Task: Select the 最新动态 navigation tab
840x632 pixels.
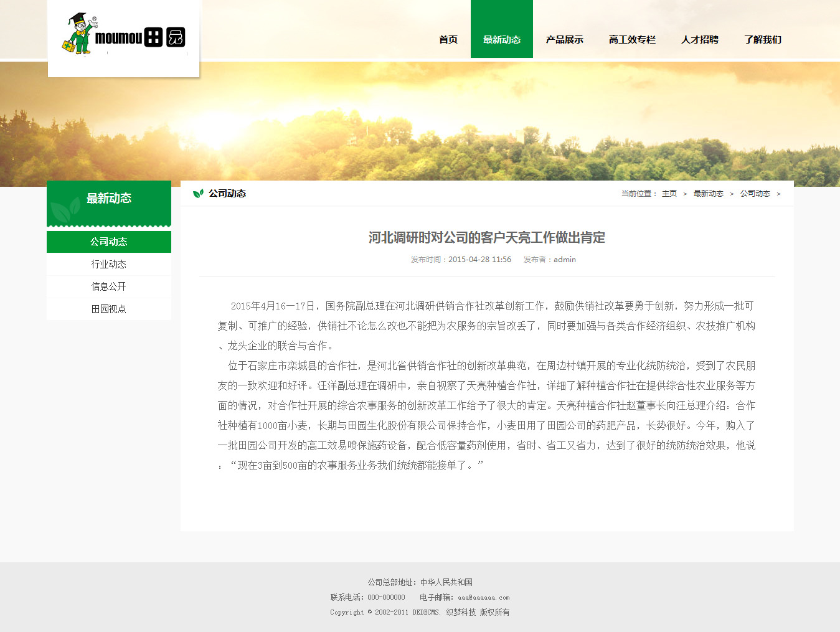Action: coord(501,39)
